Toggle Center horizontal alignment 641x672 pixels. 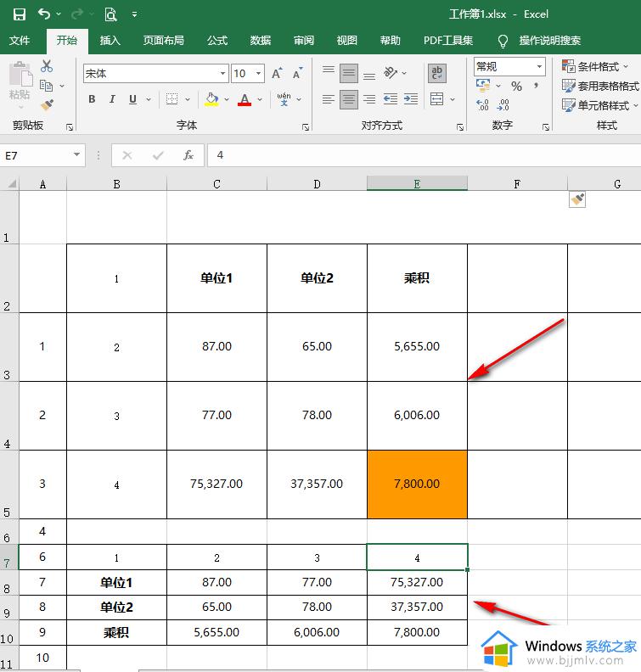(349, 99)
